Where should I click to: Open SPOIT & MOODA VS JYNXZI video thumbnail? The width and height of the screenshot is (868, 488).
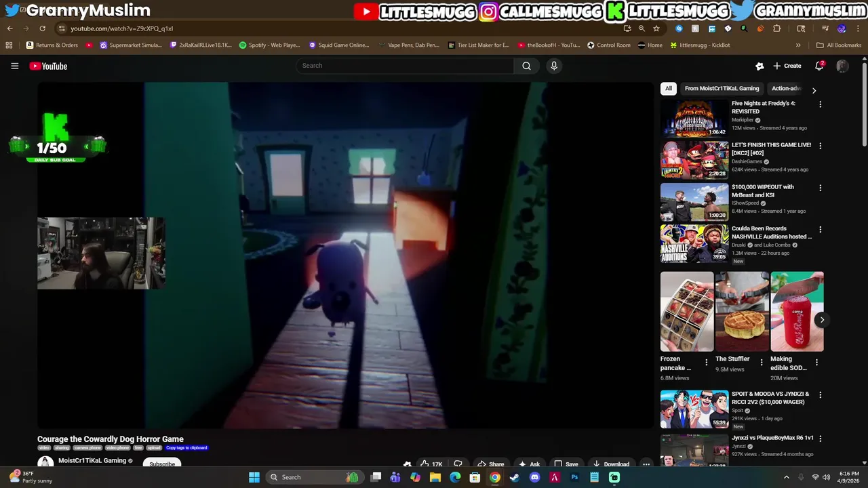click(694, 409)
